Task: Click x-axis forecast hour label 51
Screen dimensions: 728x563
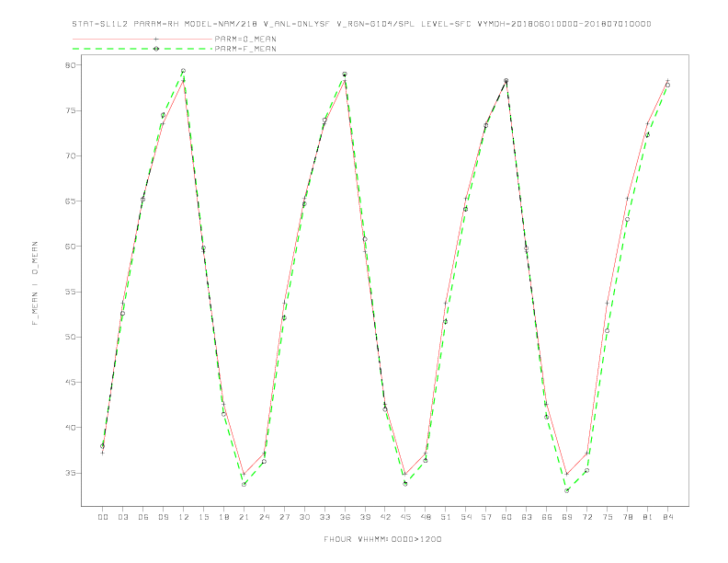Action: pos(446,517)
